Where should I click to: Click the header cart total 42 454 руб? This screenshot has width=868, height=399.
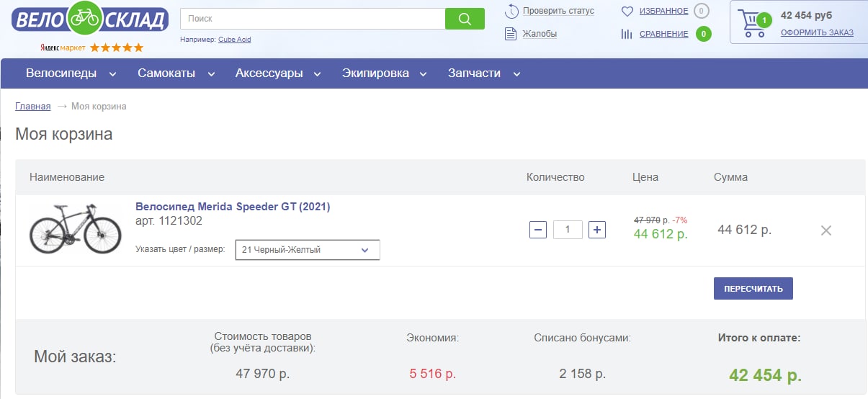point(807,15)
